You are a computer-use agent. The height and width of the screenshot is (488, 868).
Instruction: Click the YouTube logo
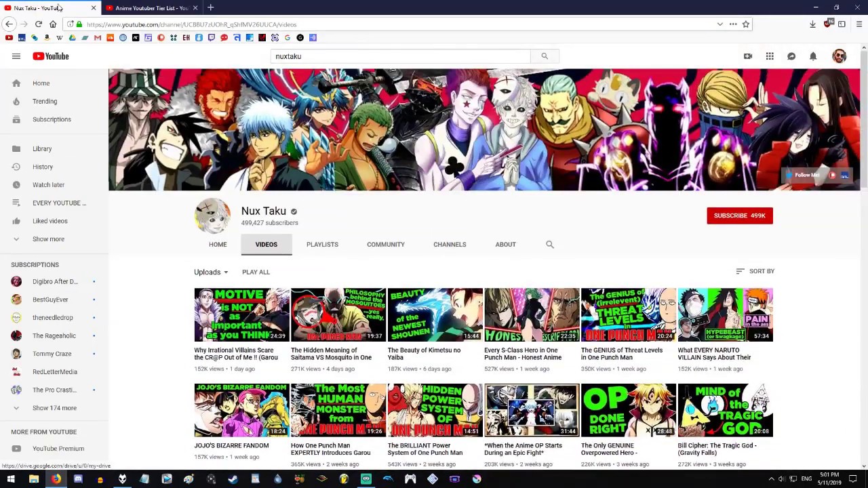[x=51, y=56]
